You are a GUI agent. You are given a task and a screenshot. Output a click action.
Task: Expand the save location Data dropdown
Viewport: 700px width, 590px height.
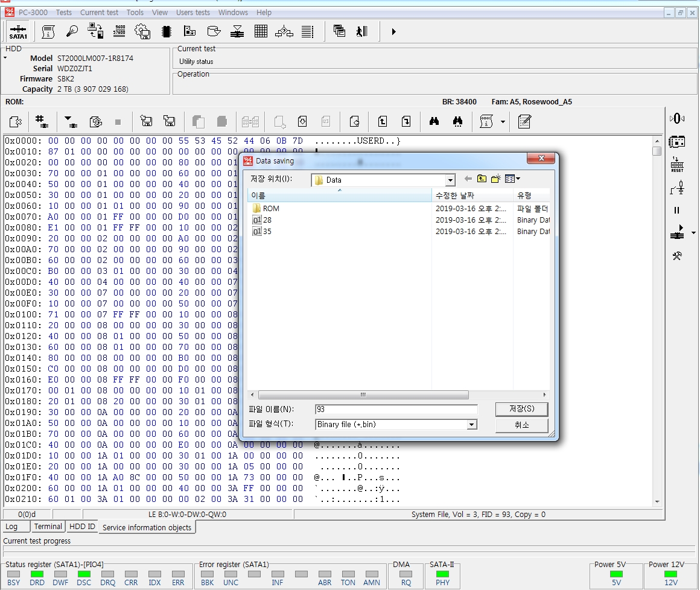click(x=450, y=180)
